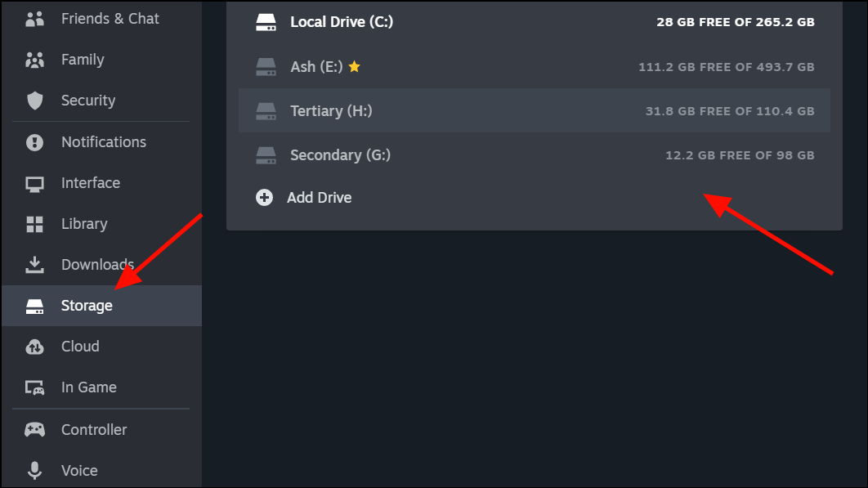Image resolution: width=868 pixels, height=488 pixels.
Task: Click the Cloud icon in the sidebar
Action: click(34, 346)
